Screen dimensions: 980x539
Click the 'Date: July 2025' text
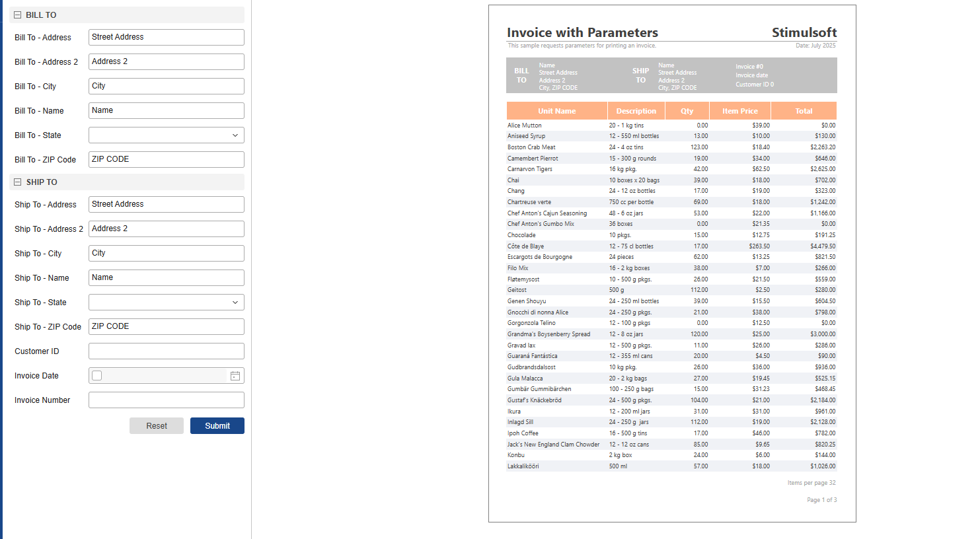[x=816, y=46]
